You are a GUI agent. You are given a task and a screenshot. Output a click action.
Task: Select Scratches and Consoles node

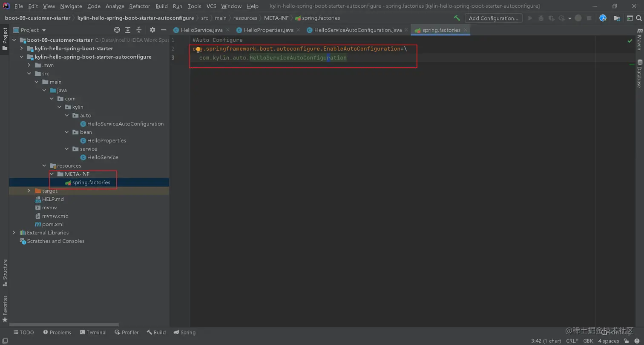(55, 241)
